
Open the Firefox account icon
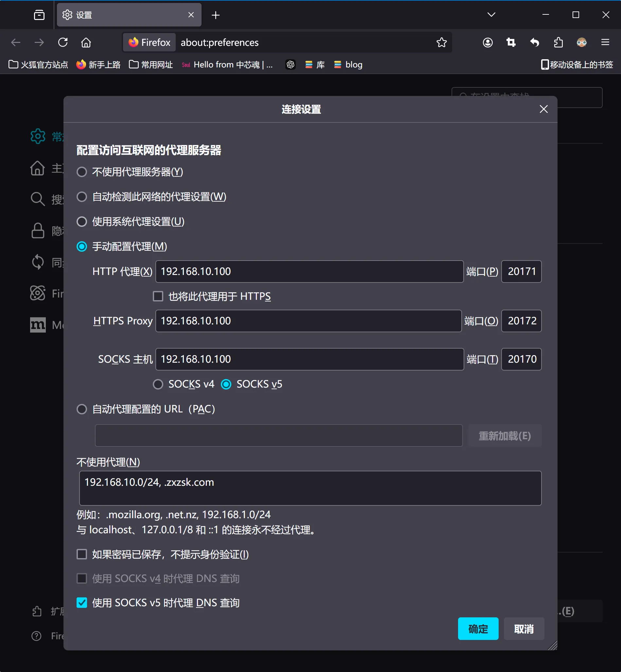[488, 42]
